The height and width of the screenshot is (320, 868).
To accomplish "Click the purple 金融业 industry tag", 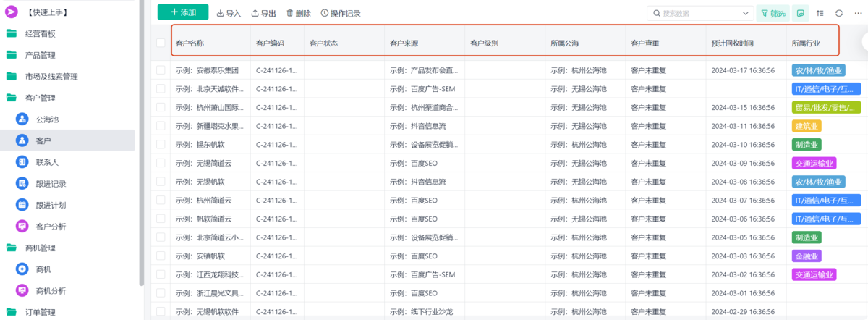I will [807, 256].
